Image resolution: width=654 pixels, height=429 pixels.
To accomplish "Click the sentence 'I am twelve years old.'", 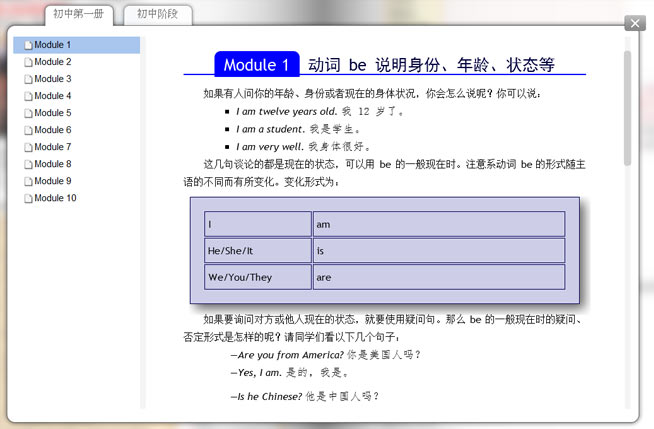I will coord(286,112).
